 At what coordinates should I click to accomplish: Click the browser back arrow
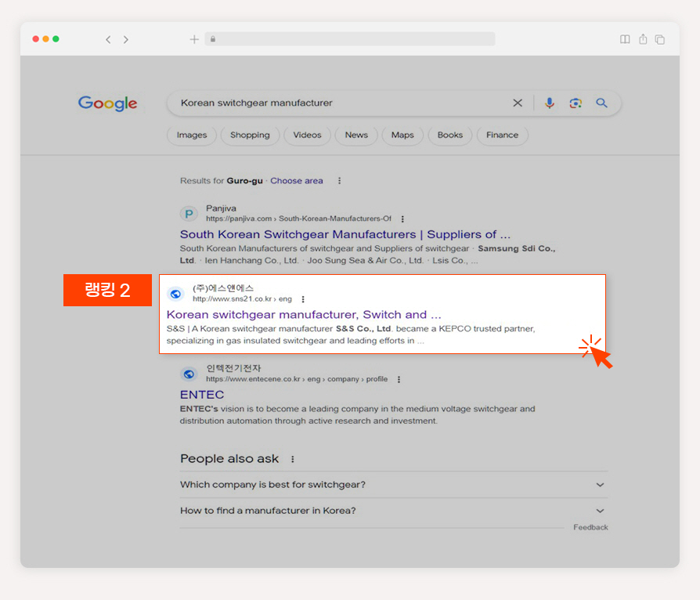tap(108, 39)
